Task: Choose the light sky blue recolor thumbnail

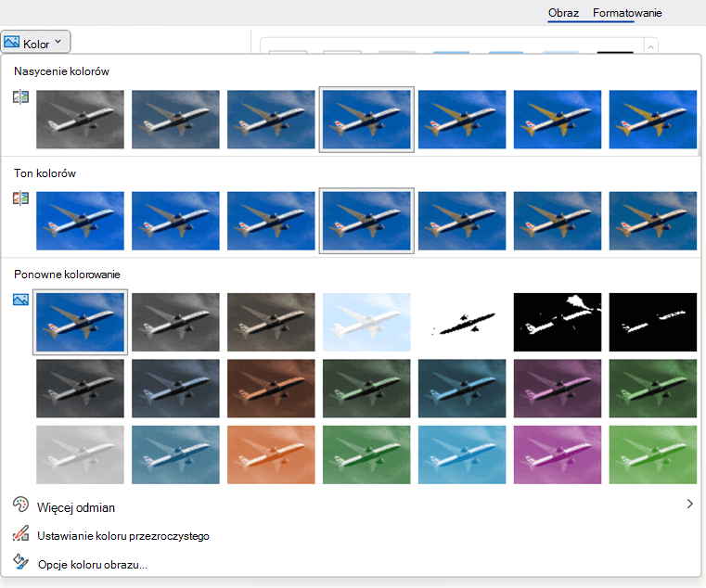Action: pos(462,454)
